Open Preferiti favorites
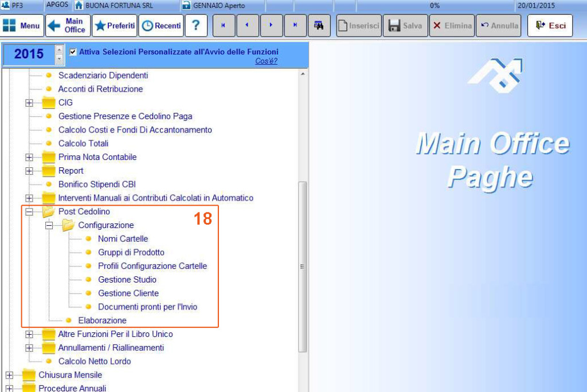The height and width of the screenshot is (392, 587). 115,25
